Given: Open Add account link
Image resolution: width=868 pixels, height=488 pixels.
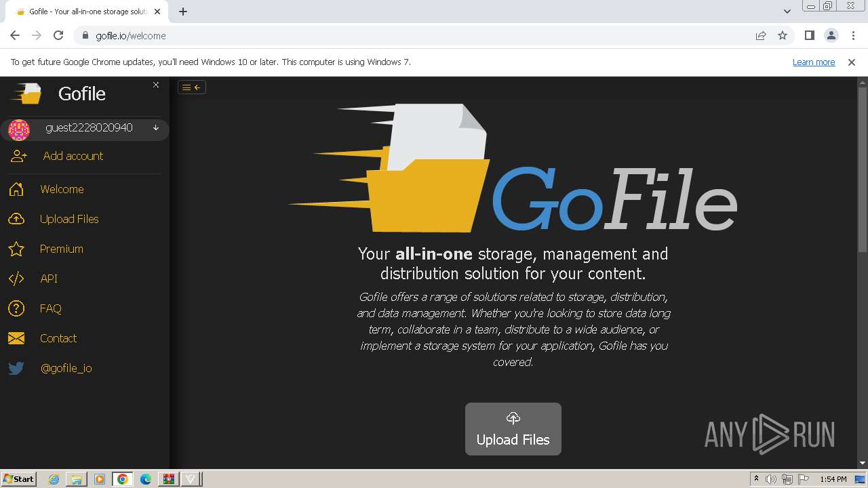Looking at the screenshot, I should [x=73, y=156].
